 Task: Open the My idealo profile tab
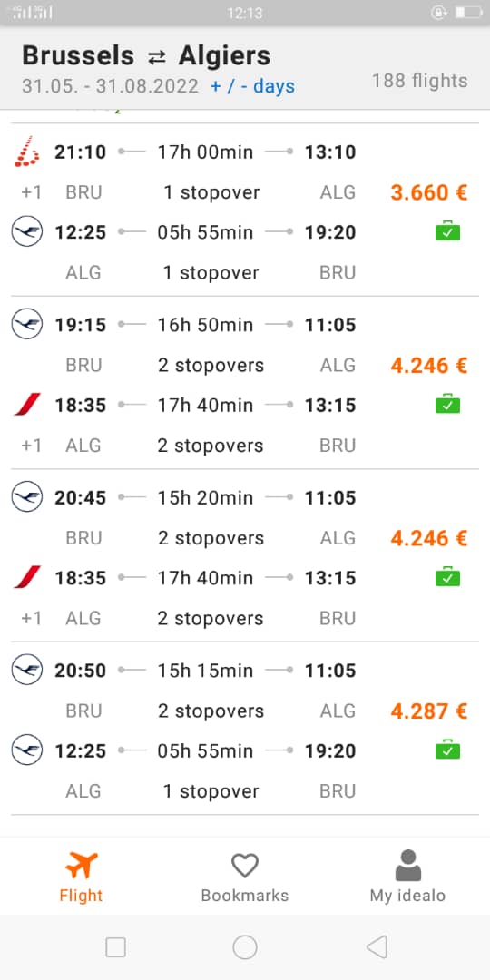click(x=407, y=877)
